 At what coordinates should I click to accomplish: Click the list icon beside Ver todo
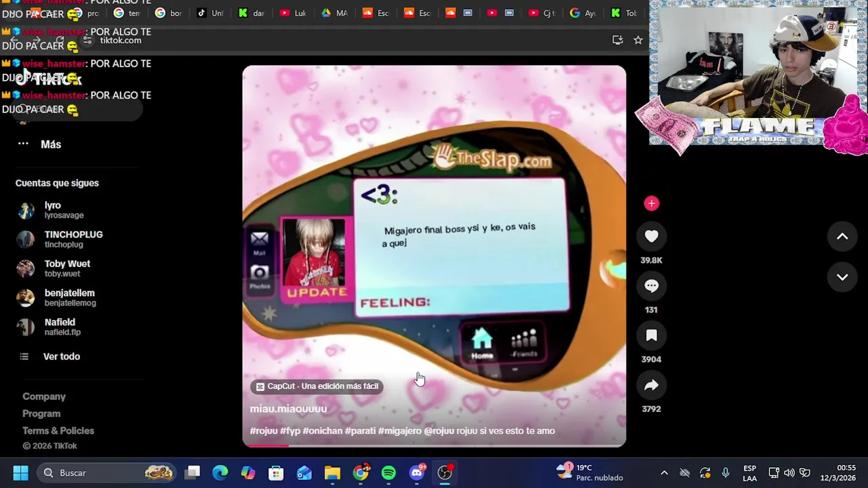click(x=24, y=357)
